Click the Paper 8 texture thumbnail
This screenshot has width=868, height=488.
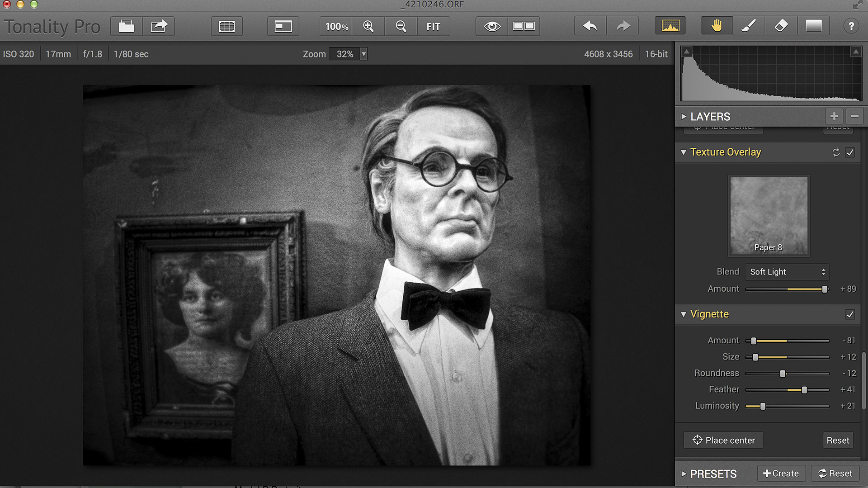point(769,216)
